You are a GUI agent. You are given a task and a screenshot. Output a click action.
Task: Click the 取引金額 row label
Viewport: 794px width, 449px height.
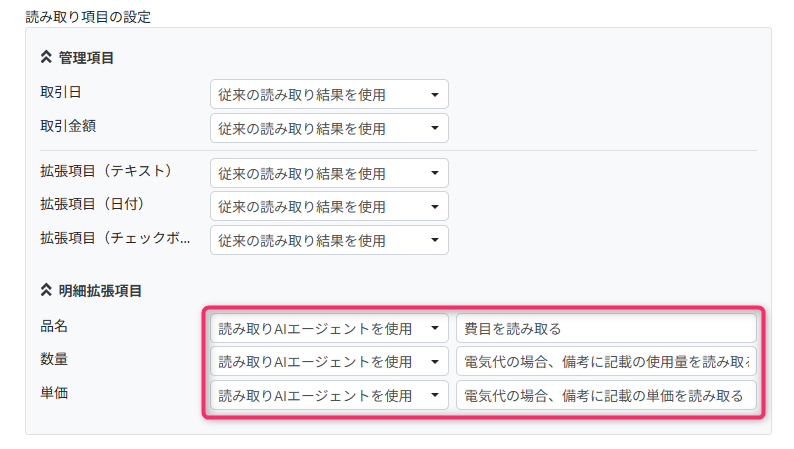point(68,125)
